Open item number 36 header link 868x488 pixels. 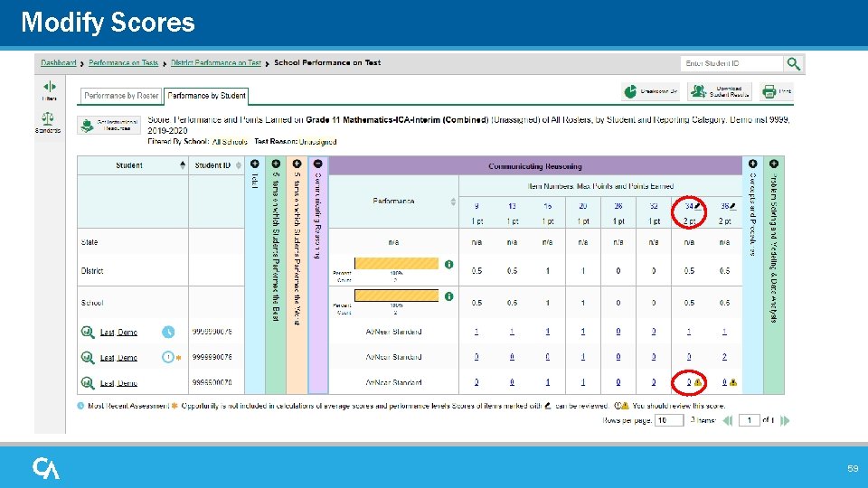pos(724,206)
